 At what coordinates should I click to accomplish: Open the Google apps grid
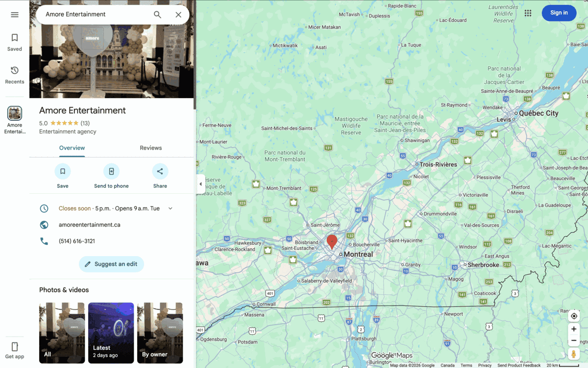click(528, 13)
